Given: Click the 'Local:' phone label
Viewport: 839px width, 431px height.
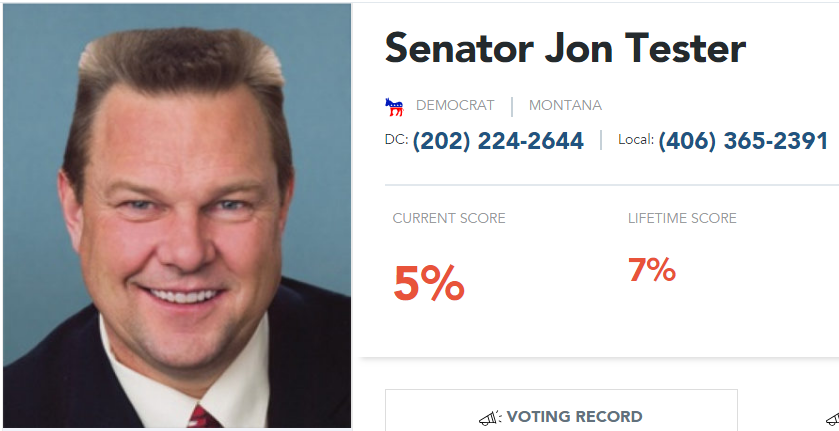Looking at the screenshot, I should pyautogui.click(x=635, y=141).
